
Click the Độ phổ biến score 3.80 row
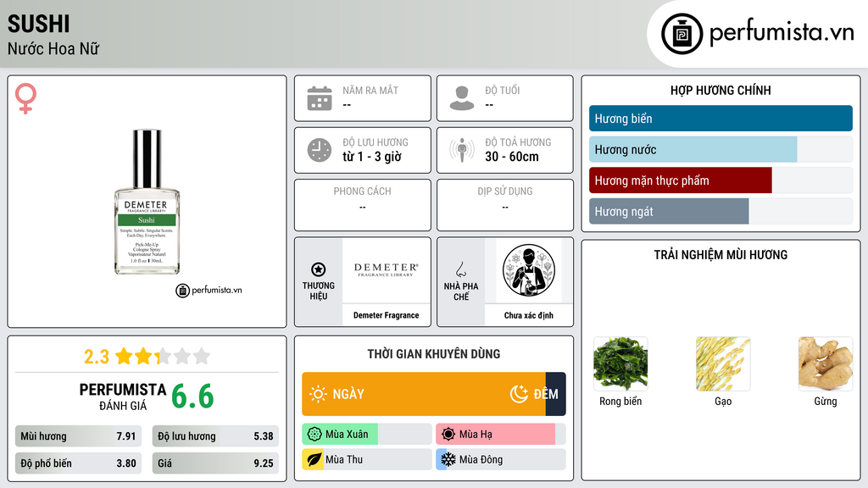[78, 463]
